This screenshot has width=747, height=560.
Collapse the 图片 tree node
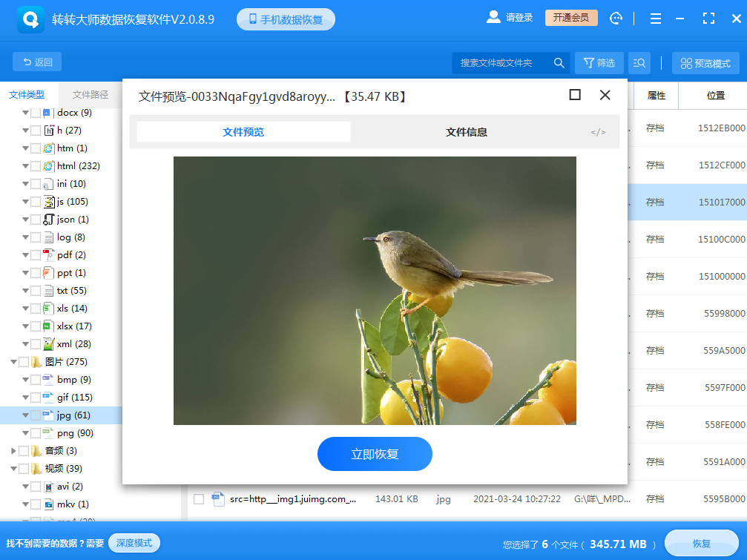point(15,361)
